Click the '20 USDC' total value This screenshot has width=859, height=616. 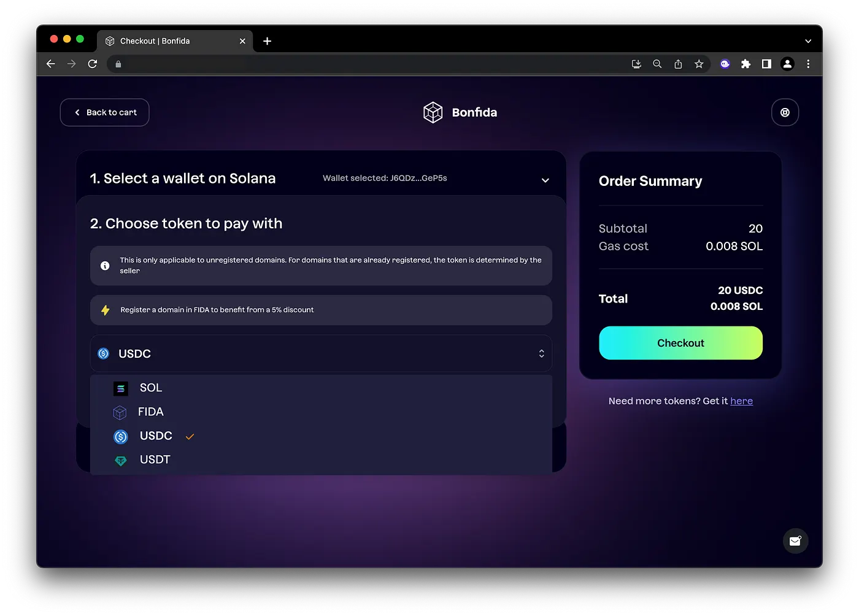tap(740, 290)
